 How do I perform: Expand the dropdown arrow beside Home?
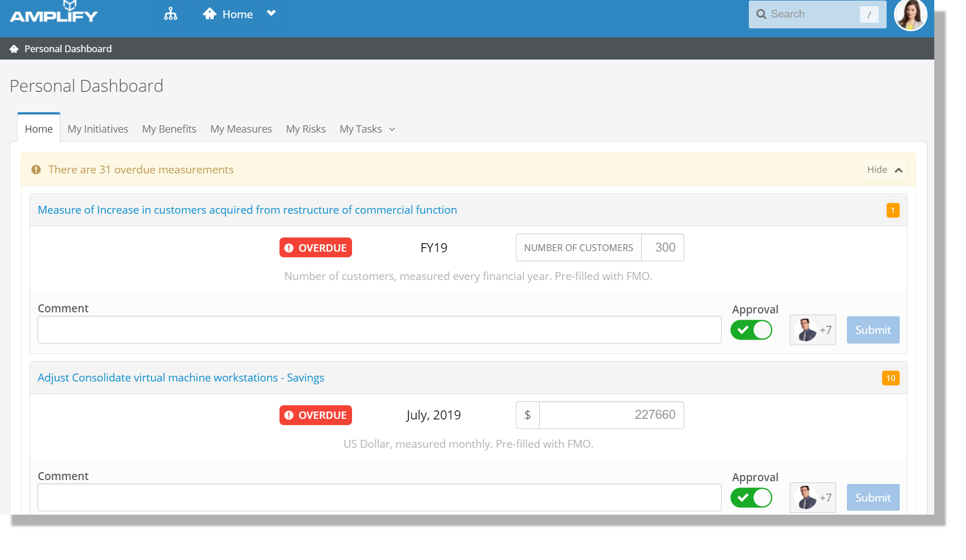(x=271, y=14)
